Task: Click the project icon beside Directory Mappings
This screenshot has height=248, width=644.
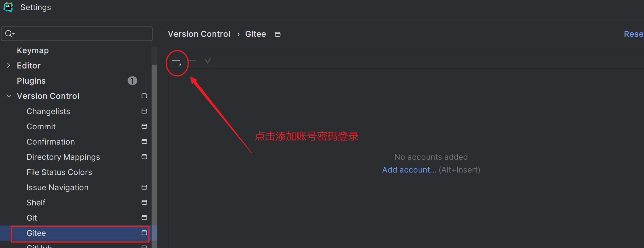Action: [144, 157]
